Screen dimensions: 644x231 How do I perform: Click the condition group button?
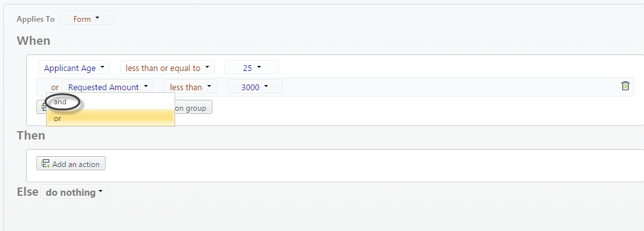(193, 107)
